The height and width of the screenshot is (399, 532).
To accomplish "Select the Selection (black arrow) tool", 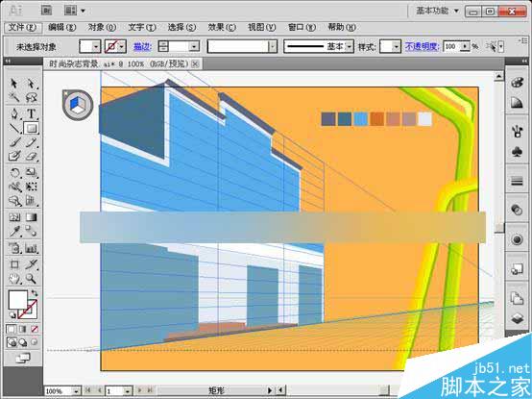I will 14,84.
